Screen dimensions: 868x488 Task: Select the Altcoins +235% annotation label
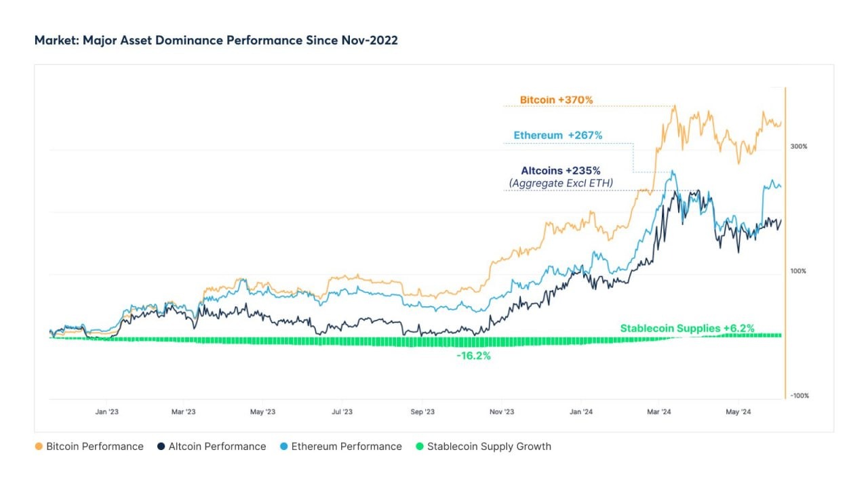click(561, 171)
